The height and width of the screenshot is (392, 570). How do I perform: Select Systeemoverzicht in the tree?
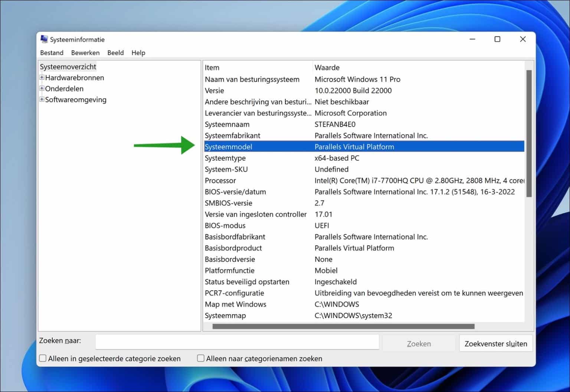pos(68,67)
